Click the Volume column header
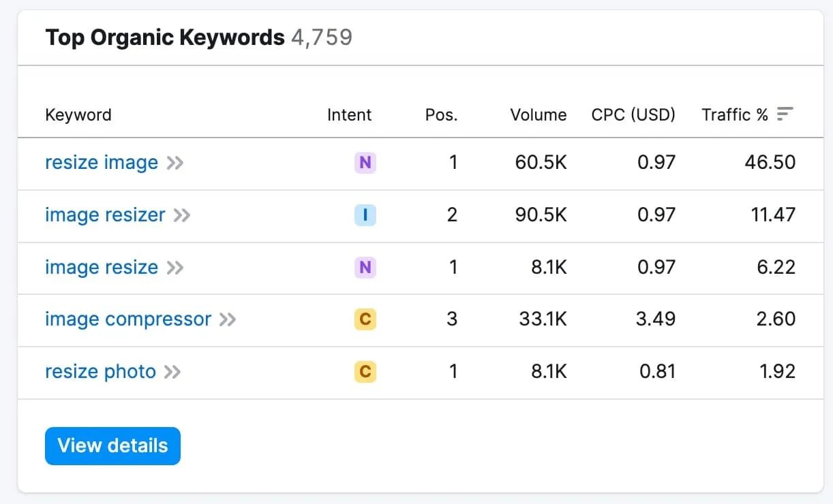 539,114
